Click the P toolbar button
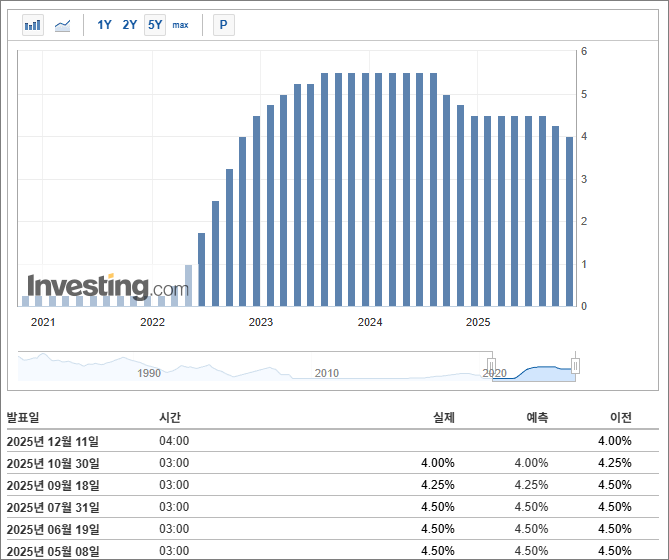 coord(223,25)
